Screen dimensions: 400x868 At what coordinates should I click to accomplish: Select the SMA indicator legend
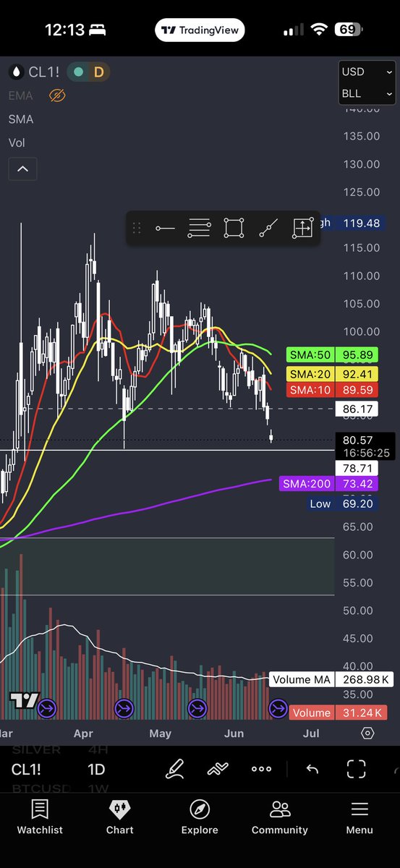click(x=21, y=119)
